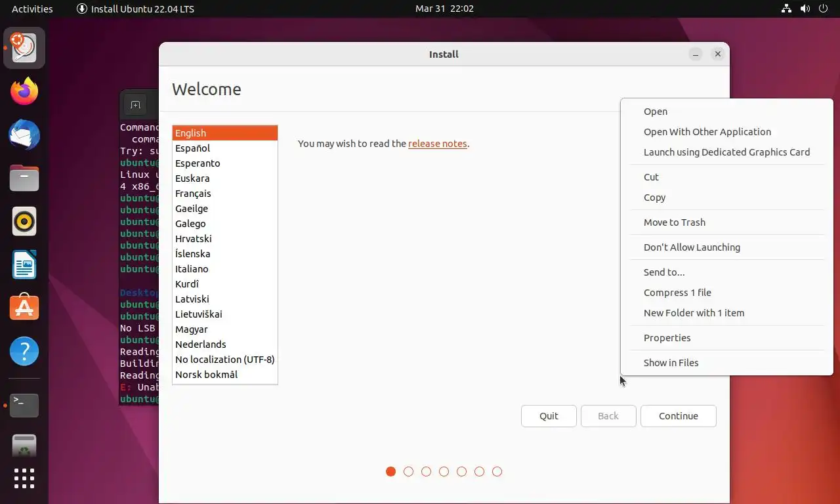Select English in the language list
This screenshot has height=504, width=840.
click(225, 133)
